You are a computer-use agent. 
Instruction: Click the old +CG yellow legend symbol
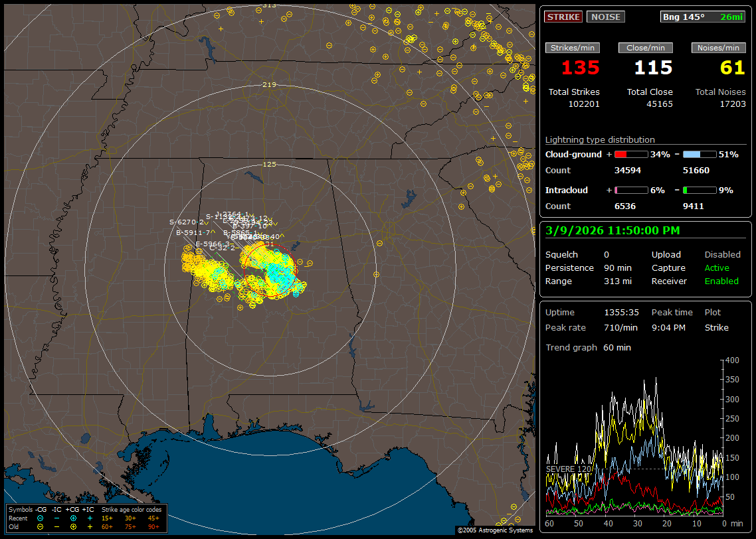click(73, 526)
